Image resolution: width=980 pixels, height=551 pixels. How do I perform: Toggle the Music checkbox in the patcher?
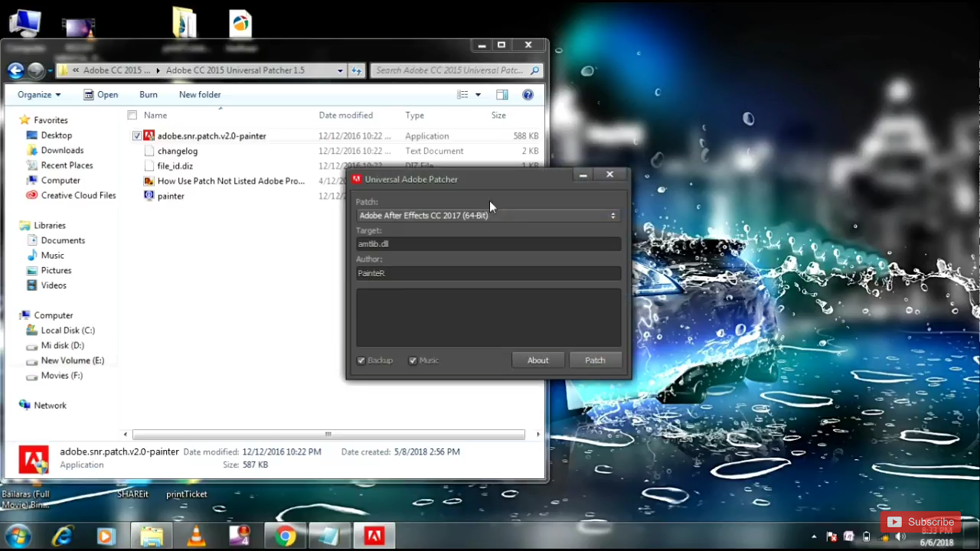(413, 360)
